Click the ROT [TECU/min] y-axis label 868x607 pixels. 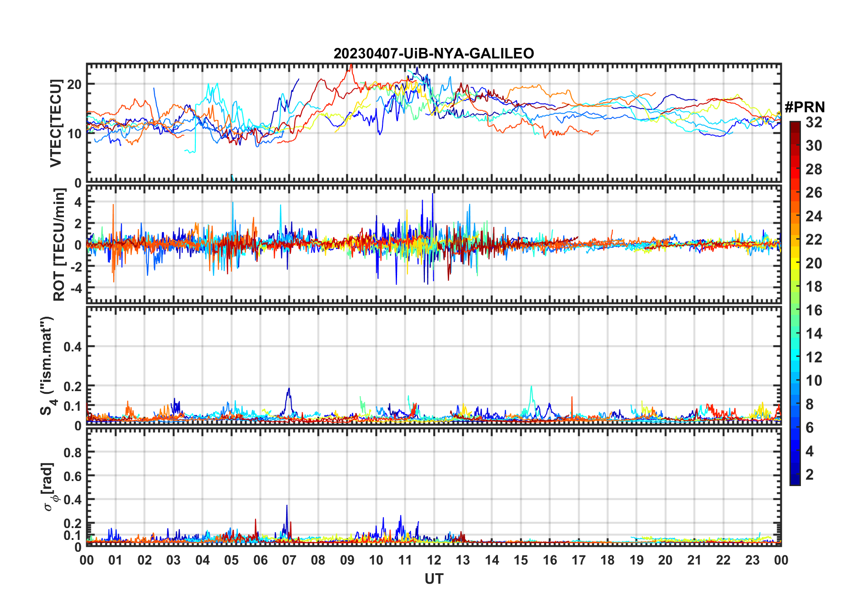click(59, 245)
